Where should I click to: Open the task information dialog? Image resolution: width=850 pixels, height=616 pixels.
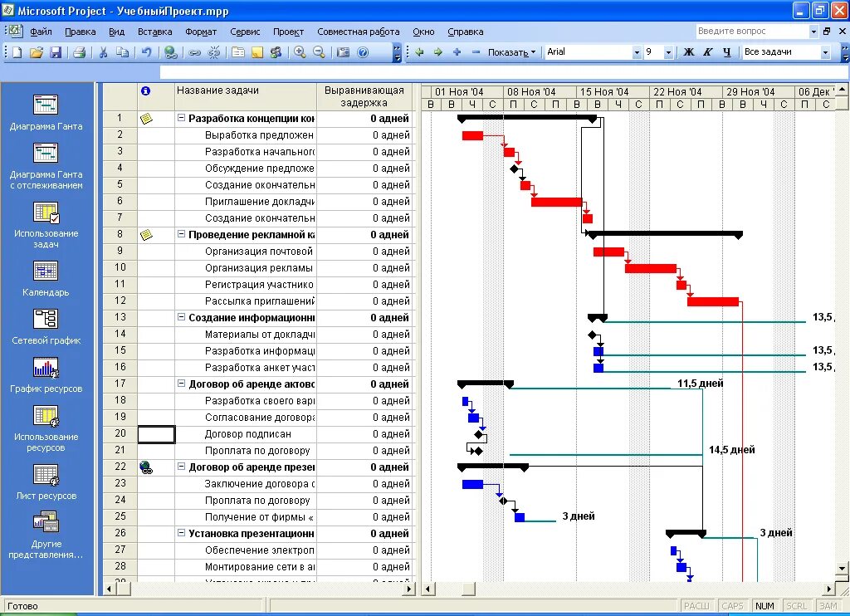coord(238,52)
